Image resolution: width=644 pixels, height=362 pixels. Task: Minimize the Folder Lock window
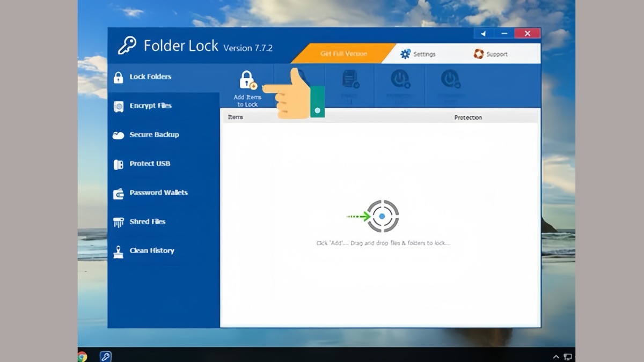pyautogui.click(x=504, y=33)
